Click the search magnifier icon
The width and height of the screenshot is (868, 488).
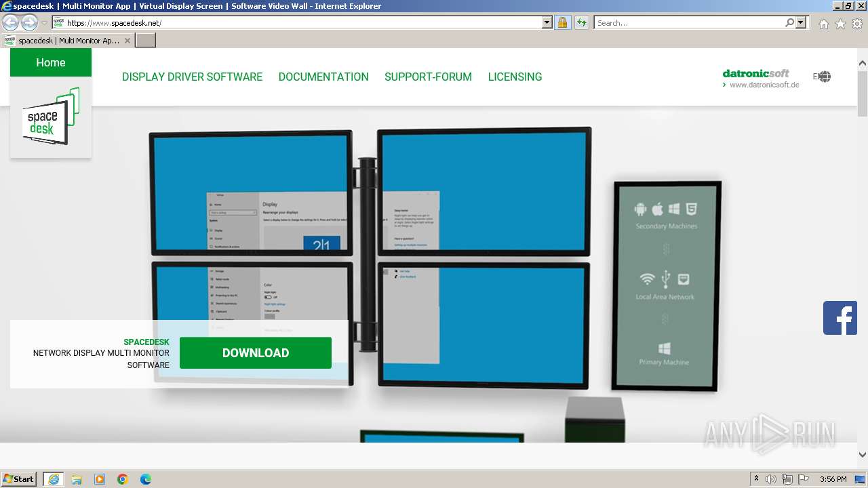789,22
